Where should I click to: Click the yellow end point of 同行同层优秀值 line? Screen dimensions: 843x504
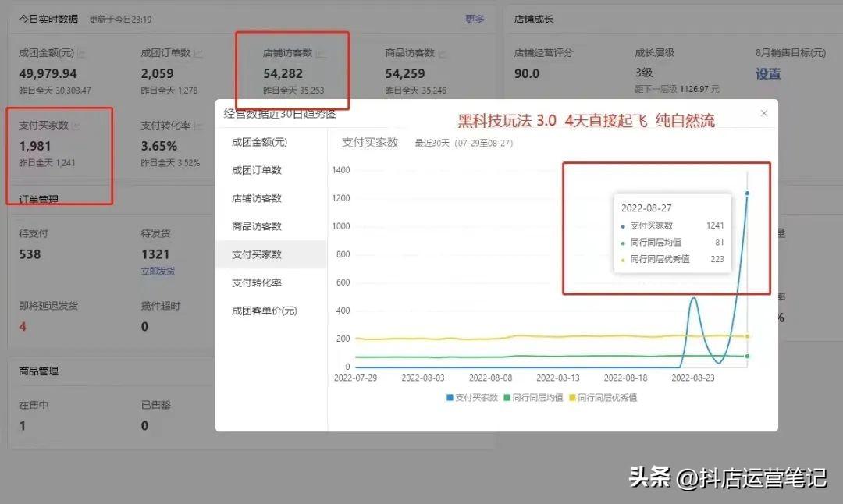[x=747, y=336]
